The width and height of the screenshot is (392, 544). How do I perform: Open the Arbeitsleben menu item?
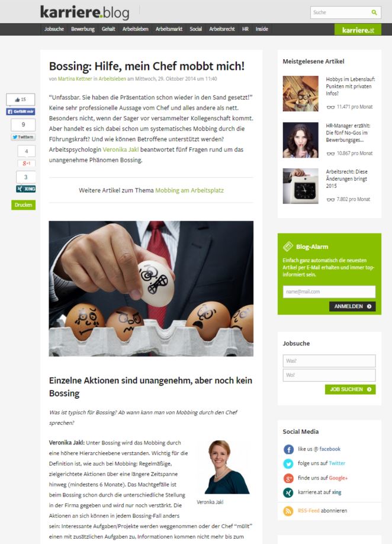click(x=135, y=29)
